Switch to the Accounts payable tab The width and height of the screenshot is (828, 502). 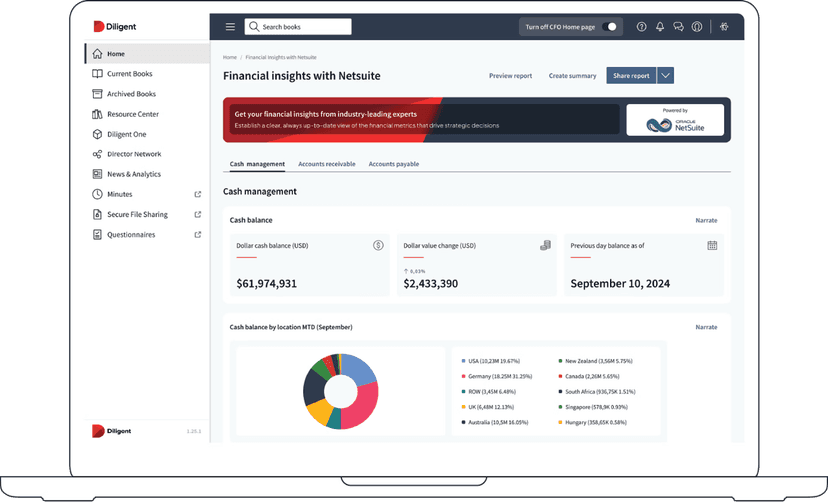[394, 164]
